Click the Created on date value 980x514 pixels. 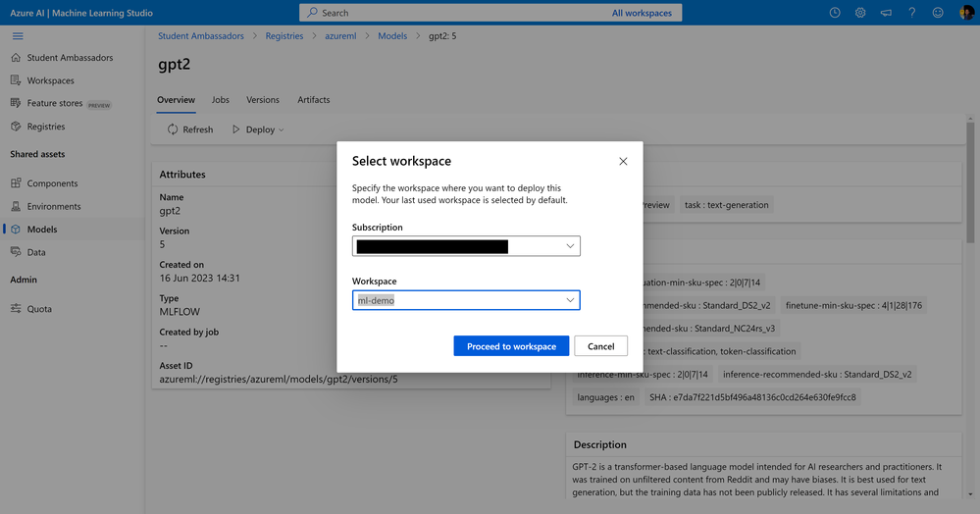pos(199,279)
